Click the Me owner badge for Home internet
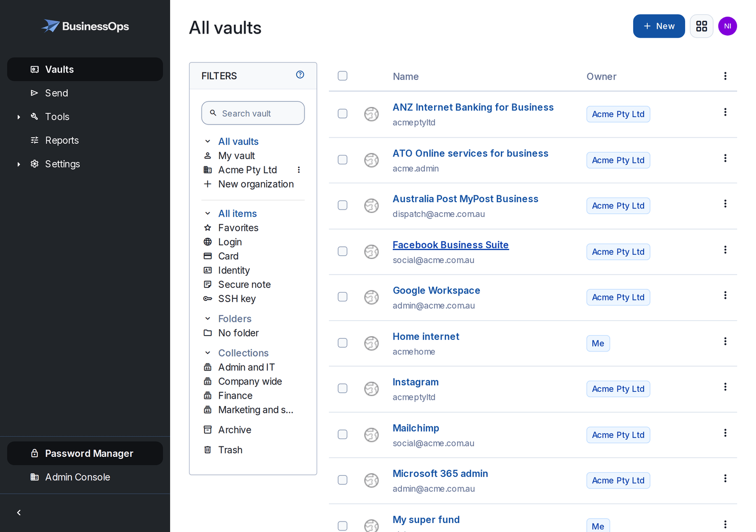 (598, 343)
